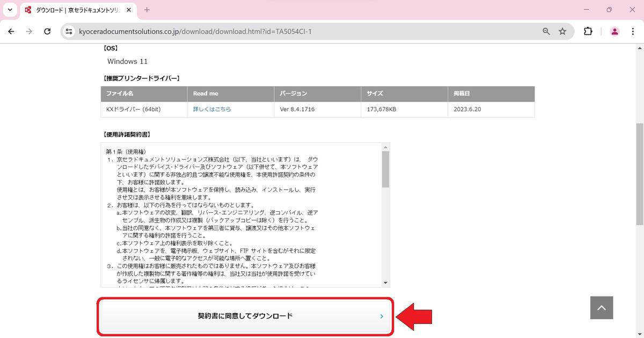Screen dimensions: 644x338
Task: Select the ダウンロード | 京セラ tab
Action: point(79,10)
